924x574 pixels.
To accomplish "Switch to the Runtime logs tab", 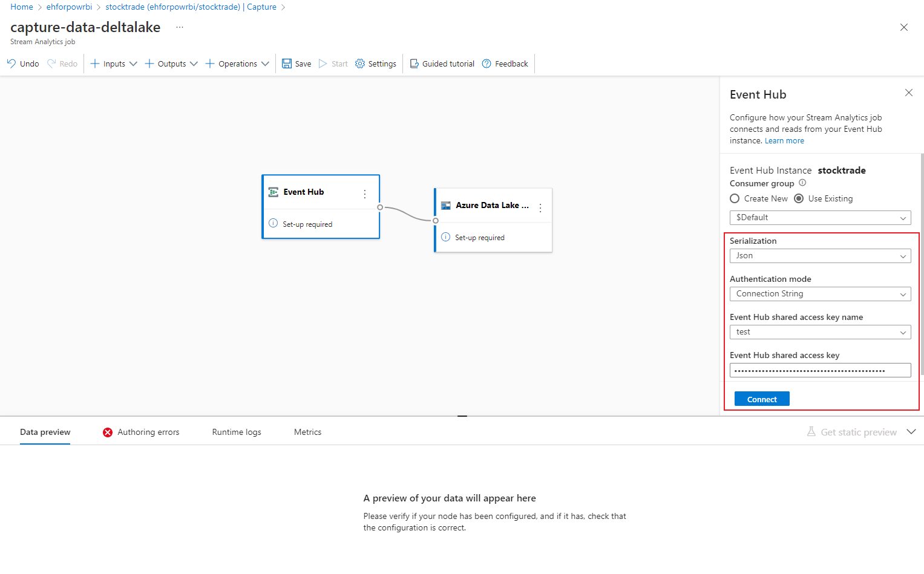I will point(237,432).
